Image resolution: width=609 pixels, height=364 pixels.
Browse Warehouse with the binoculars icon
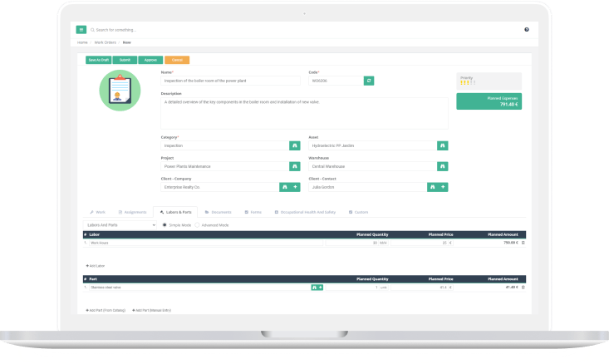(x=443, y=166)
